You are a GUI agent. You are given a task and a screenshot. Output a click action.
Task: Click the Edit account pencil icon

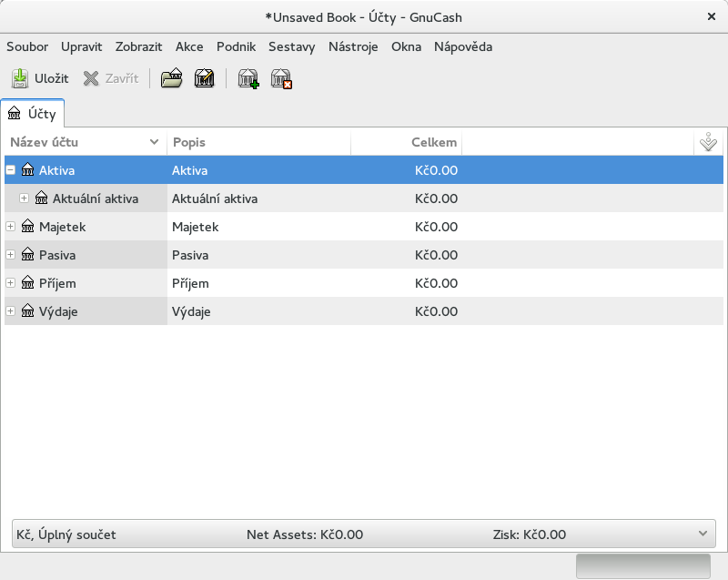coord(204,79)
